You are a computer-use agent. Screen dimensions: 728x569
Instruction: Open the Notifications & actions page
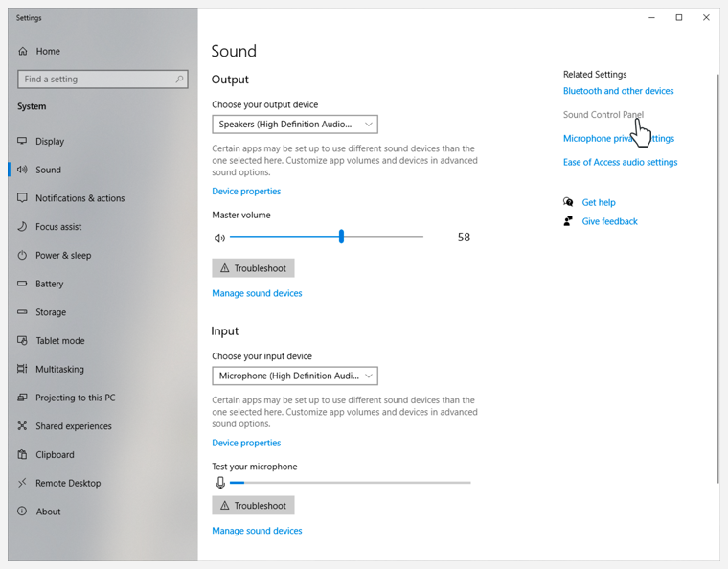coord(80,198)
